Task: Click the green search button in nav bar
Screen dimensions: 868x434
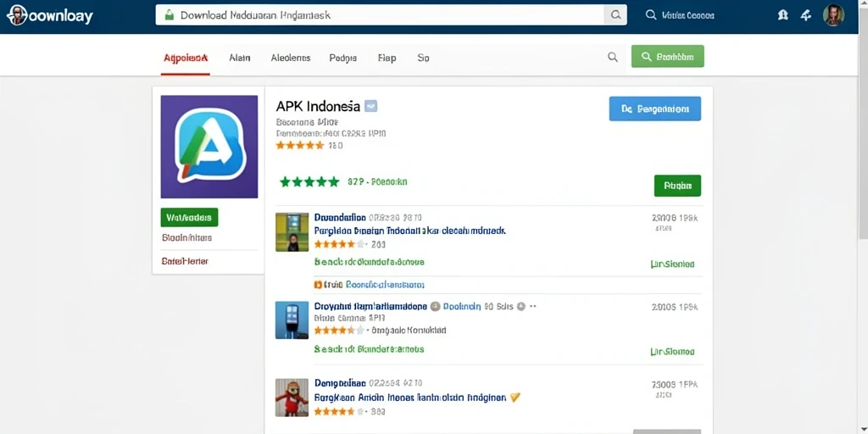Action: (x=668, y=57)
